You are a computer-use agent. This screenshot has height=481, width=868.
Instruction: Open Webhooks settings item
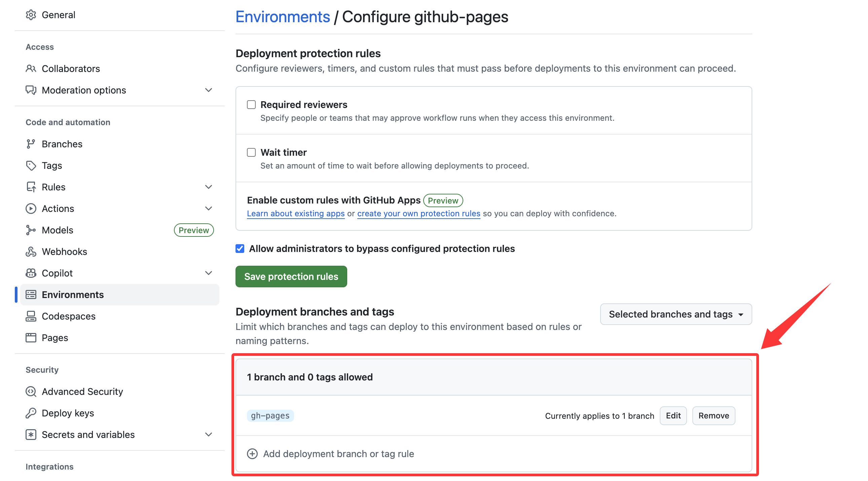pyautogui.click(x=119, y=252)
